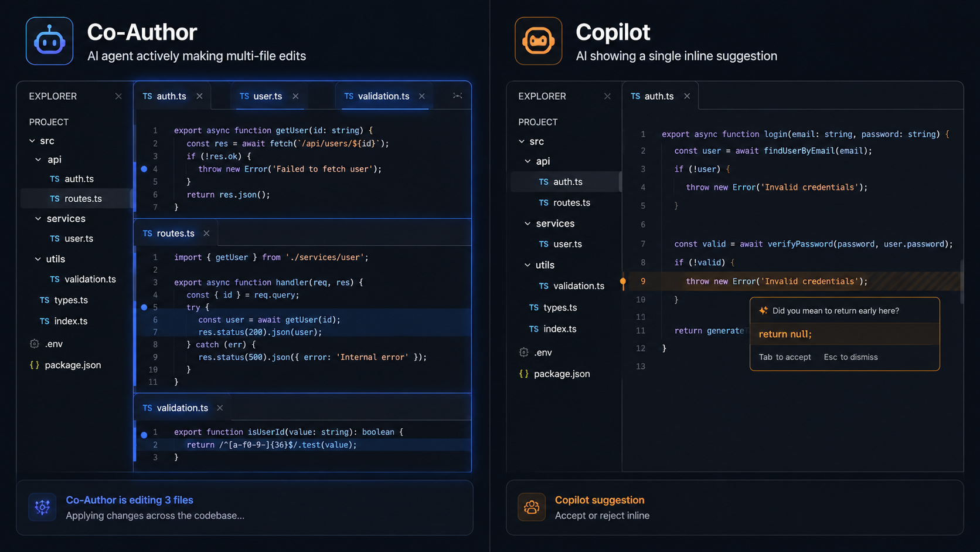The width and height of the screenshot is (980, 552).
Task: Click the blue edit dot on validation.ts line 1
Action: [144, 435]
